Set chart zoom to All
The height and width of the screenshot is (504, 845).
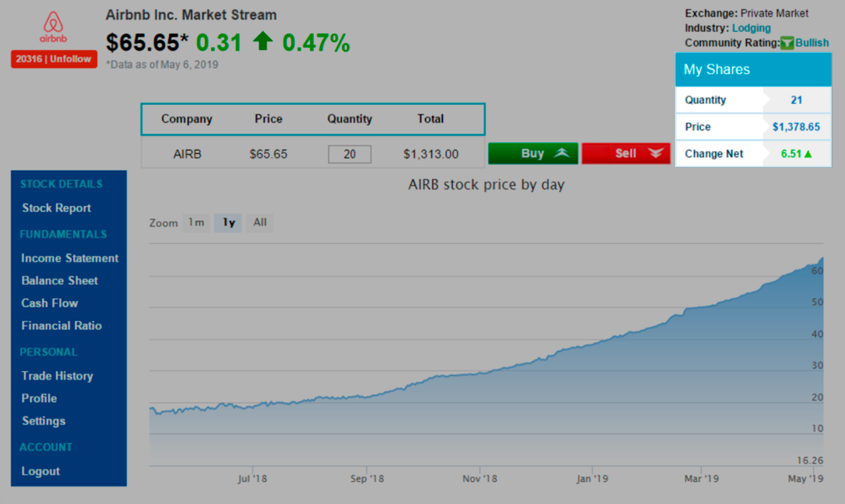(x=260, y=223)
